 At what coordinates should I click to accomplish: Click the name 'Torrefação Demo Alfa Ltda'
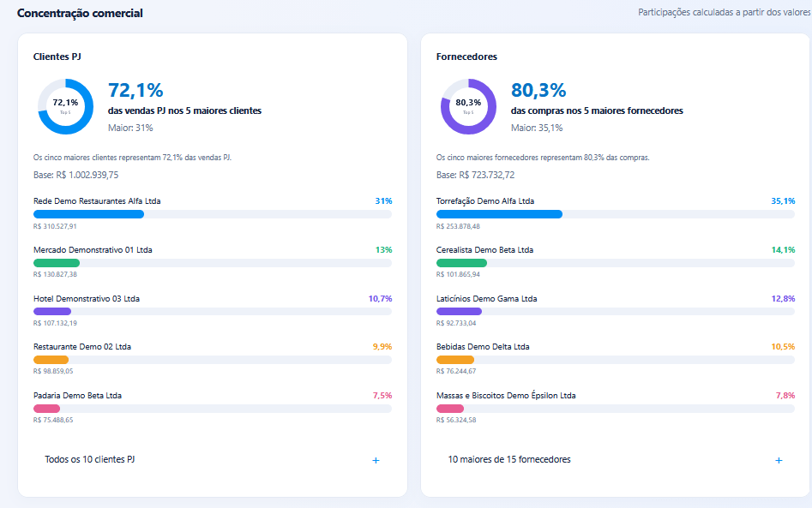click(x=485, y=201)
